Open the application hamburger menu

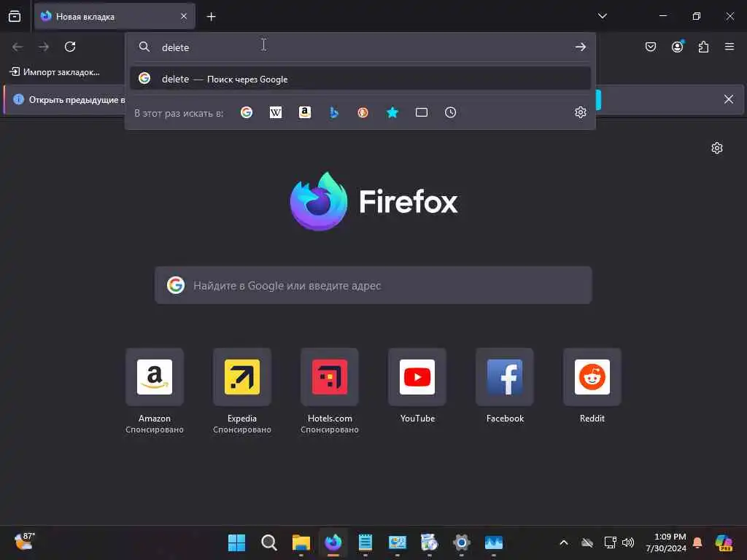pyautogui.click(x=729, y=47)
